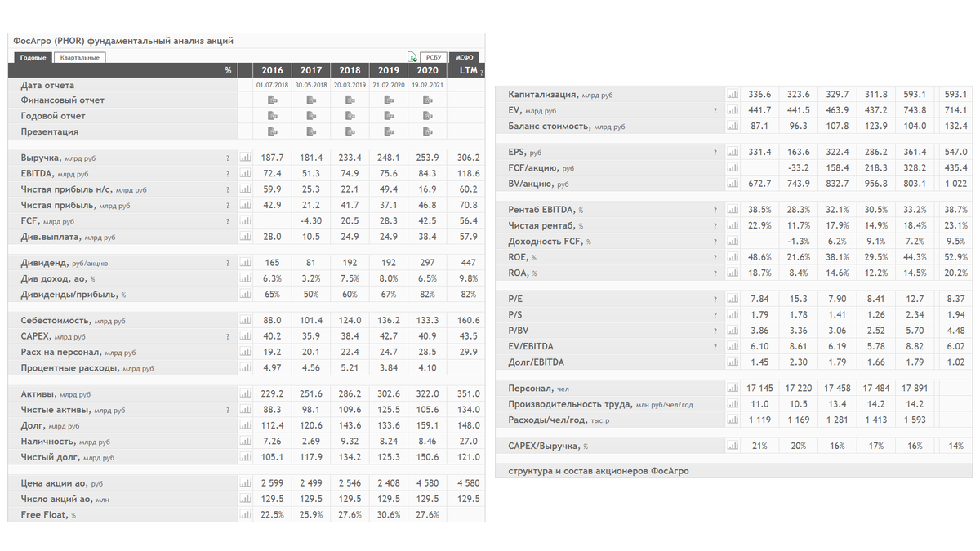Click the 2020 Персонал value 17 891

pos(915,389)
